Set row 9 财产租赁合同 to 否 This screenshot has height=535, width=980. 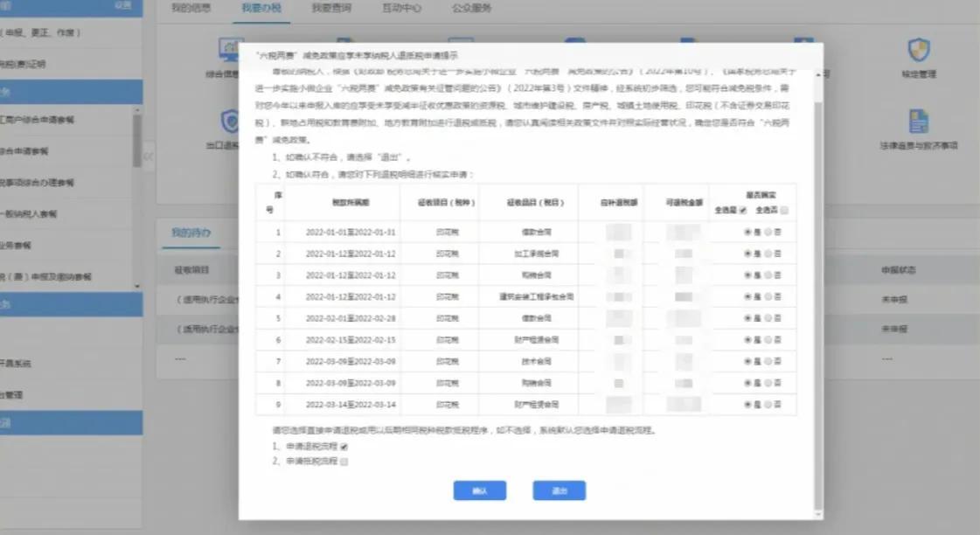click(768, 405)
